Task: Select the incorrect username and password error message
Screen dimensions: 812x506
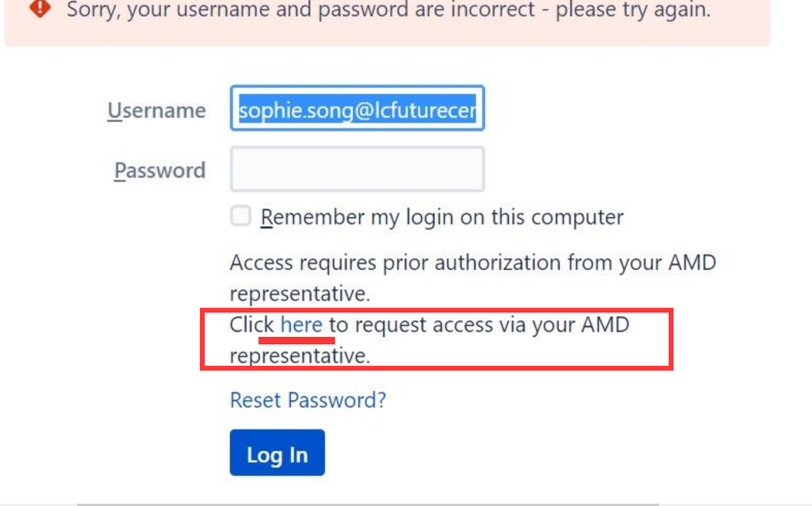Action: pos(389,9)
